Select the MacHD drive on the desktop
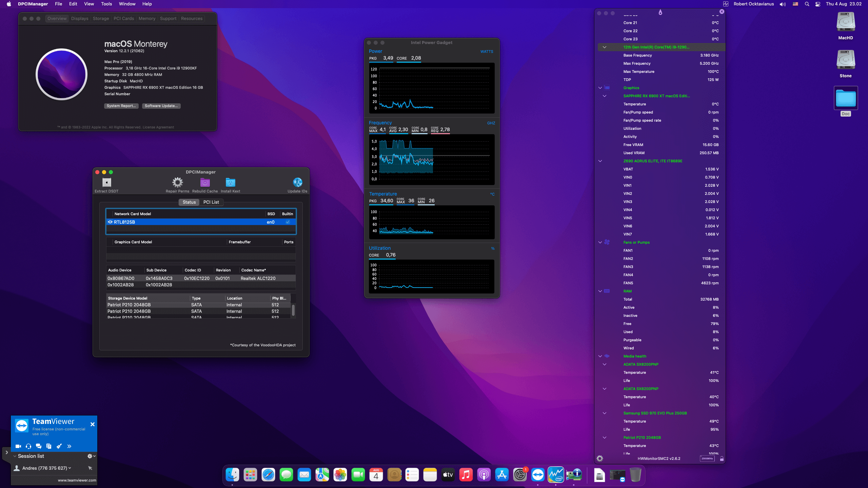This screenshot has width=868, height=488. (x=846, y=26)
